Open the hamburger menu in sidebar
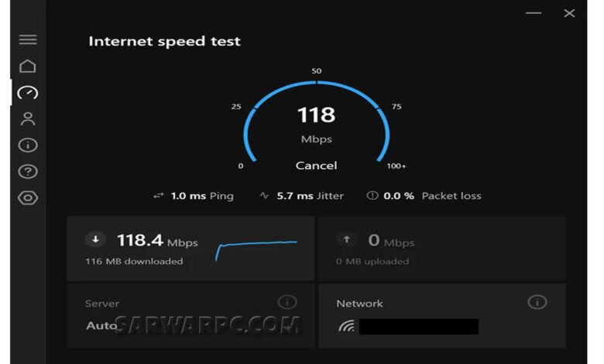This screenshot has height=364, width=604. 28,39
